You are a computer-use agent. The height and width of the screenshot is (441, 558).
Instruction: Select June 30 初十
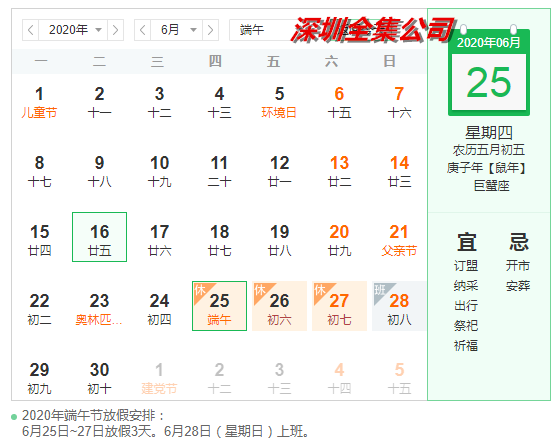pyautogui.click(x=99, y=378)
